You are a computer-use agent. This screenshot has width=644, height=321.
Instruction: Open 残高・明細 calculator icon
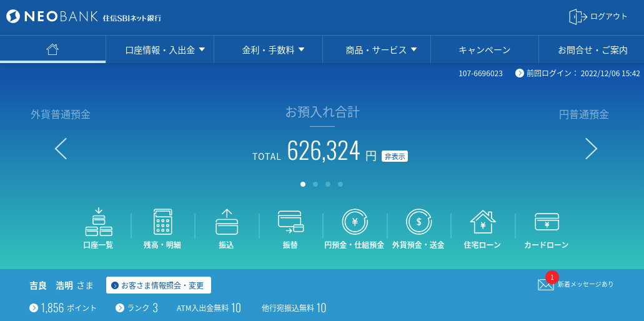(x=162, y=222)
